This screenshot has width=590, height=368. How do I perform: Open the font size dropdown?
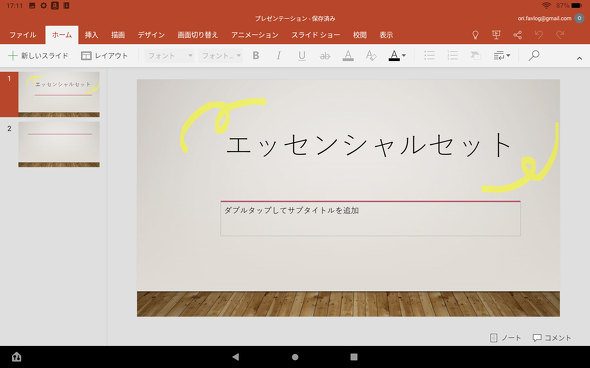221,56
